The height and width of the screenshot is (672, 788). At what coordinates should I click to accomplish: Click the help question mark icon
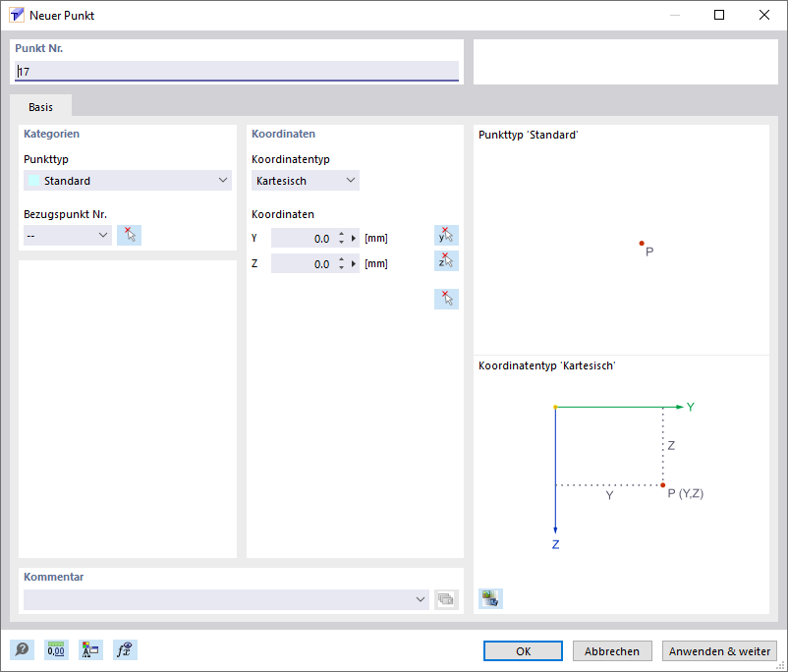(21, 649)
